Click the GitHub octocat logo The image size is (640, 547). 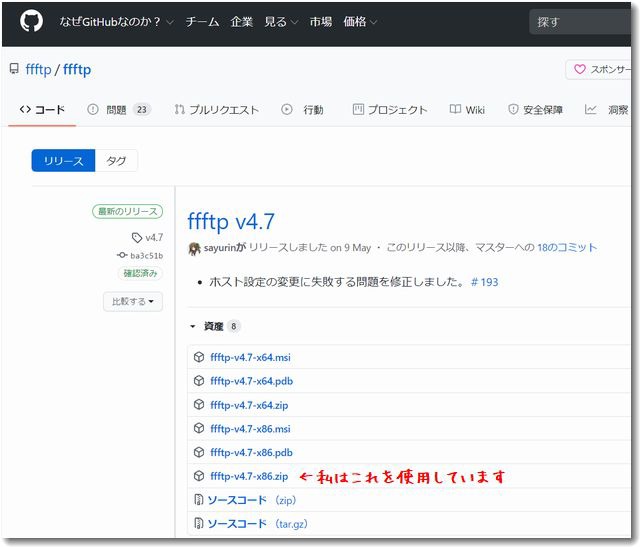pos(32,21)
